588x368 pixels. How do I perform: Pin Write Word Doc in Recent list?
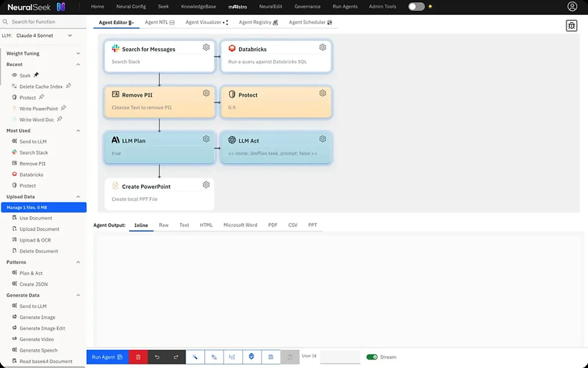click(x=60, y=119)
